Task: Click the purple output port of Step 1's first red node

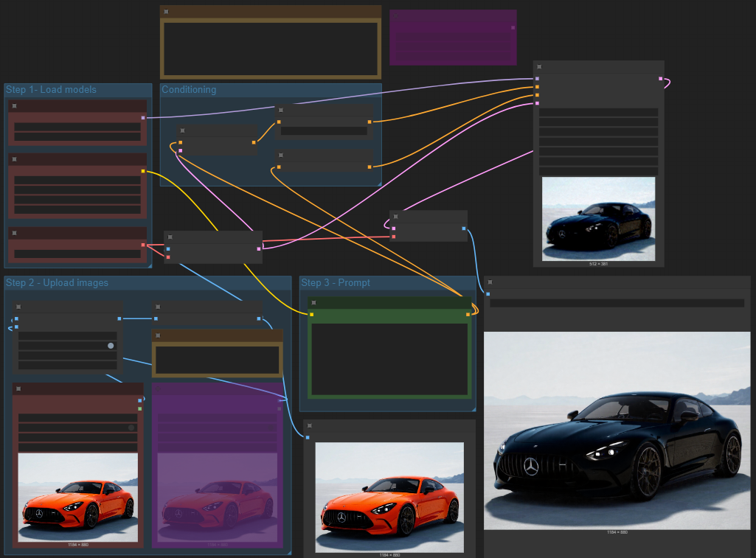Action: (x=143, y=118)
